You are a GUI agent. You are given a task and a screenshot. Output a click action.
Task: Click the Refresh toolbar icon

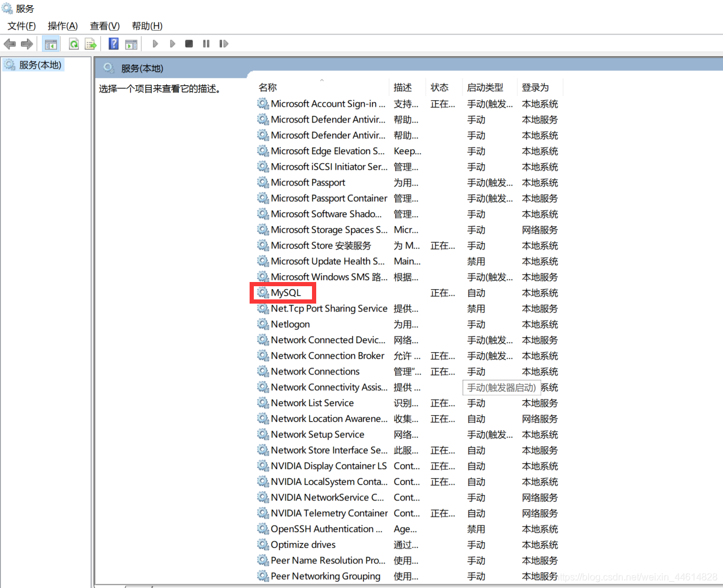pos(74,44)
